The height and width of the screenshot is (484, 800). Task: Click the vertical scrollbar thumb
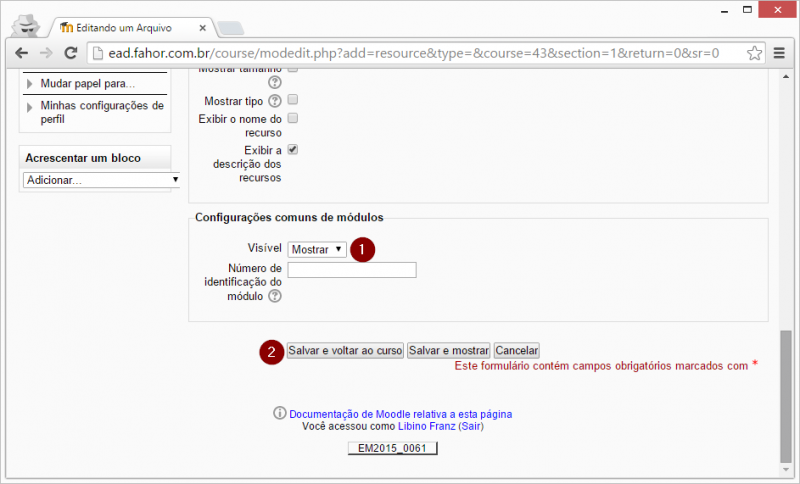point(786,395)
